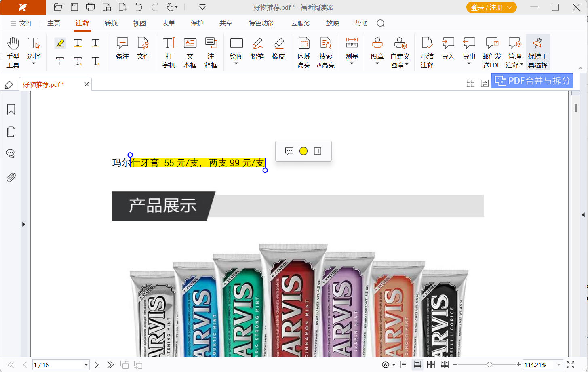This screenshot has width=588, height=372.
Task: Click the Login / Register (登录 / 注册) button
Action: [x=491, y=7]
